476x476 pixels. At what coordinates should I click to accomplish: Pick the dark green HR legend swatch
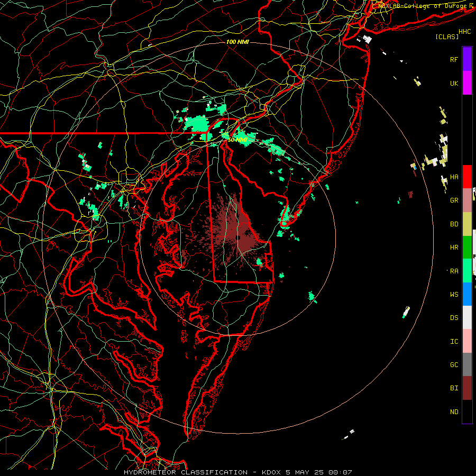pos(467,247)
